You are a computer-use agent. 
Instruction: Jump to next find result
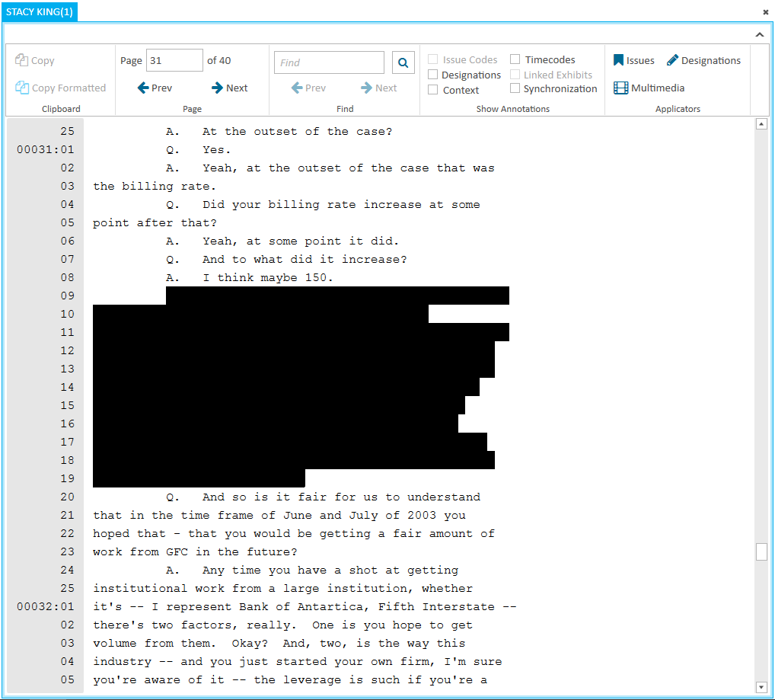click(378, 88)
